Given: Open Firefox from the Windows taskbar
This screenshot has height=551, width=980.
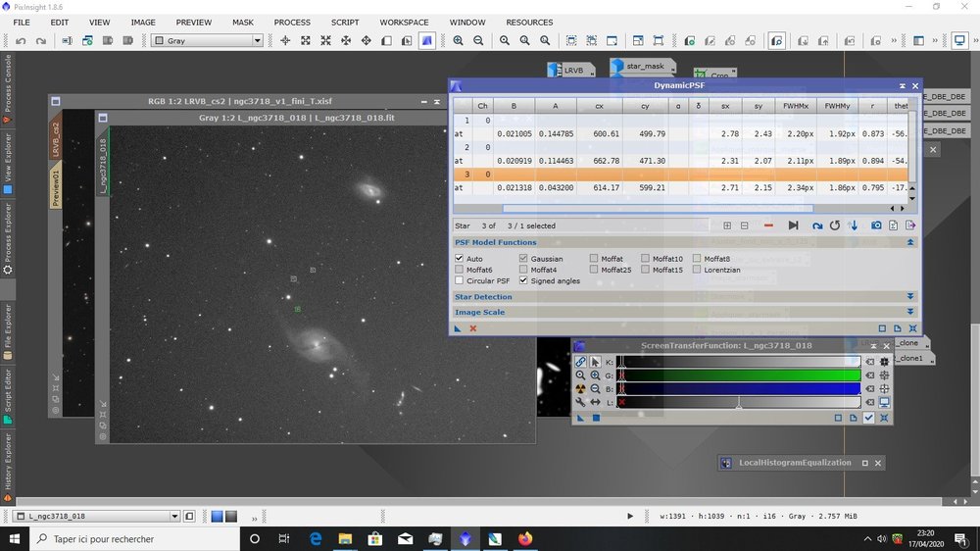Looking at the screenshot, I should click(x=526, y=539).
